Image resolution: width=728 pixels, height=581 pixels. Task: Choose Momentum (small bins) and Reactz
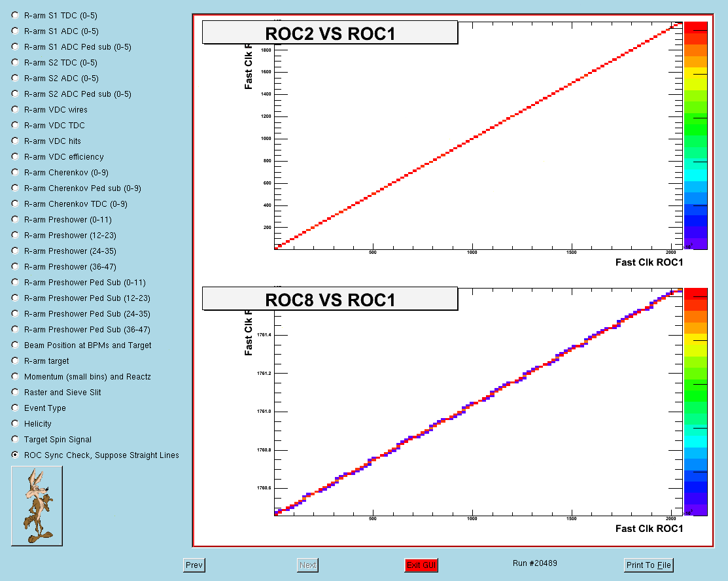pos(15,376)
